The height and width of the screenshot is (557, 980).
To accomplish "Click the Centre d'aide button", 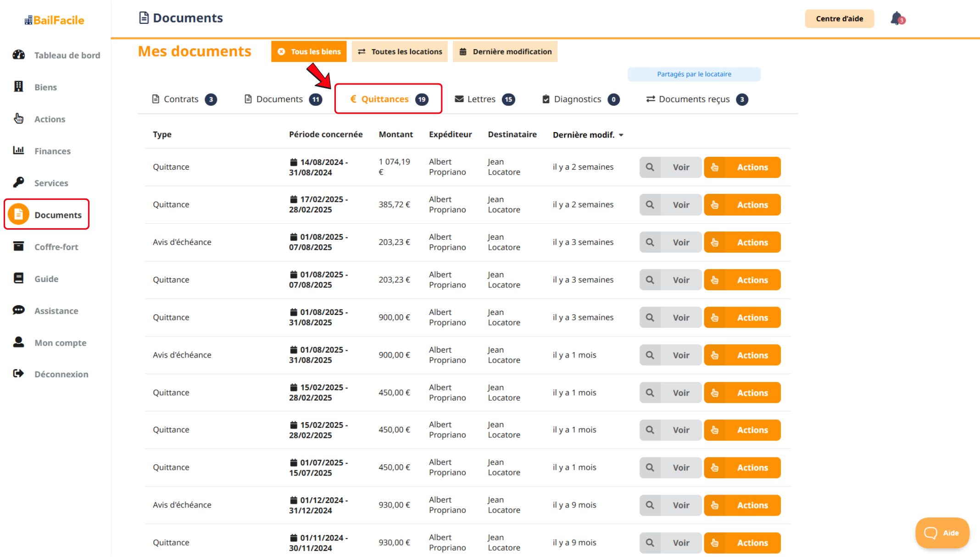I will (x=839, y=19).
